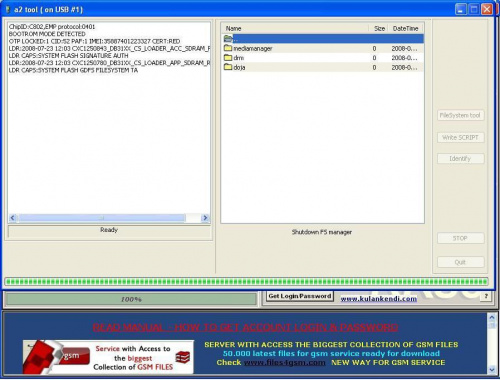500x380 pixels.
Task: Click the parent directory folder icon
Action: pyautogui.click(x=228, y=39)
